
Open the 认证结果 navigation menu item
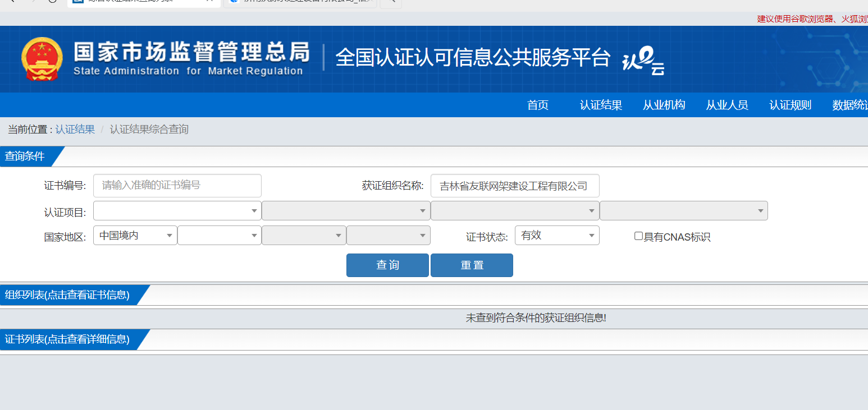601,105
